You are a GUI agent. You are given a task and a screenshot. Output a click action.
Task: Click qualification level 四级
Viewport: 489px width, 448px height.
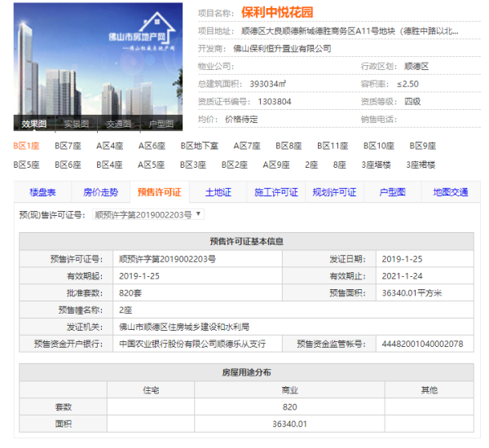(412, 101)
